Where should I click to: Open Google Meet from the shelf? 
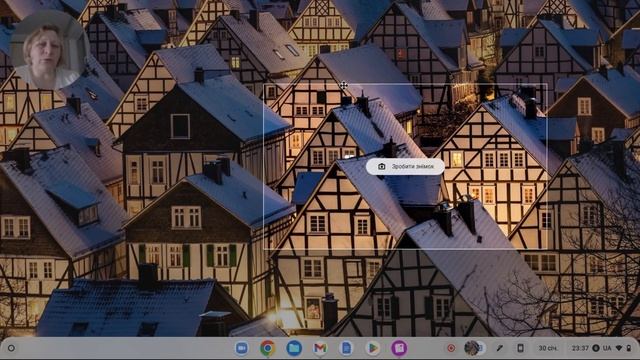[x=242, y=348]
